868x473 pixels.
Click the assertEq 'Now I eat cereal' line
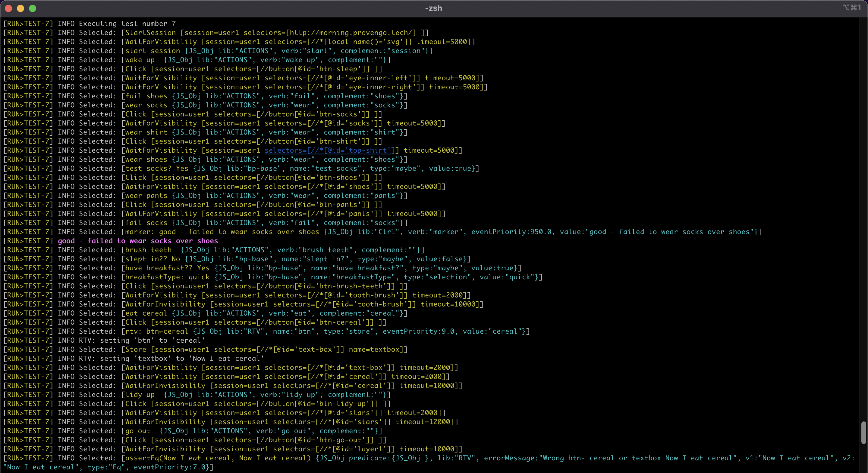[x=429, y=458]
